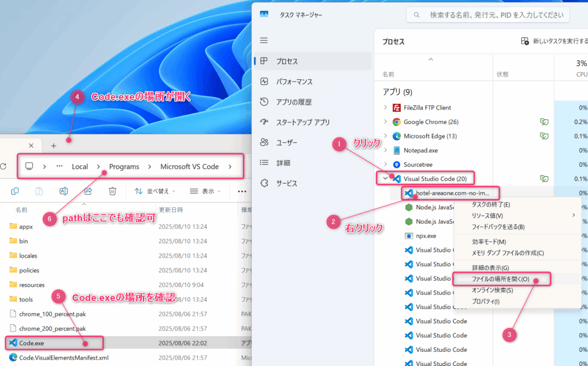The image size is (588, 366).
Task: Click the Microsoft VS Code breadcrumb
Action: pyautogui.click(x=189, y=167)
